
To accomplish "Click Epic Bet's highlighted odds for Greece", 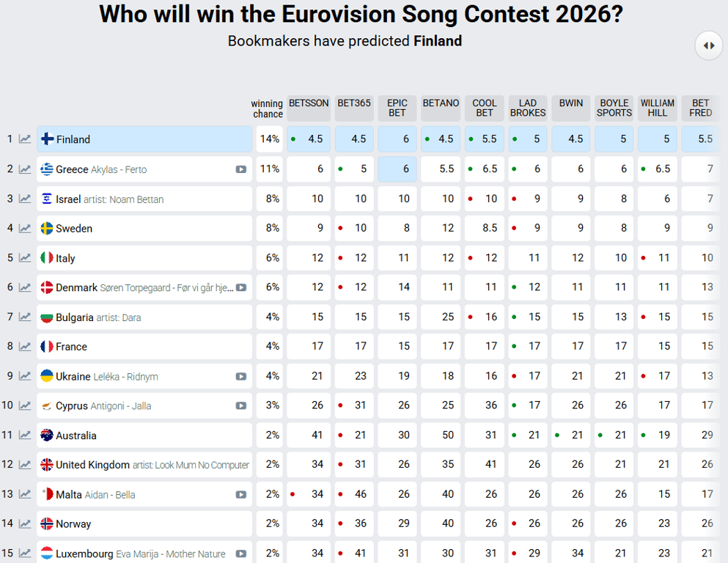I will (397, 169).
